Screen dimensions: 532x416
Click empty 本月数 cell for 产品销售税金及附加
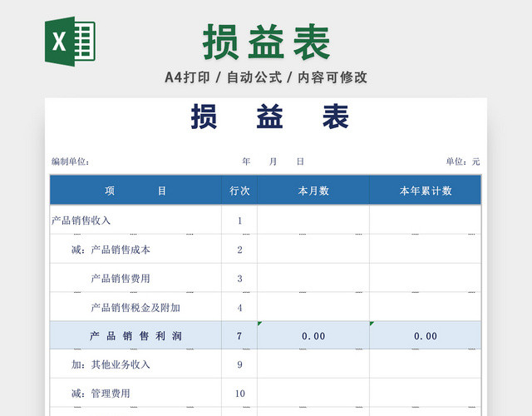(x=313, y=307)
